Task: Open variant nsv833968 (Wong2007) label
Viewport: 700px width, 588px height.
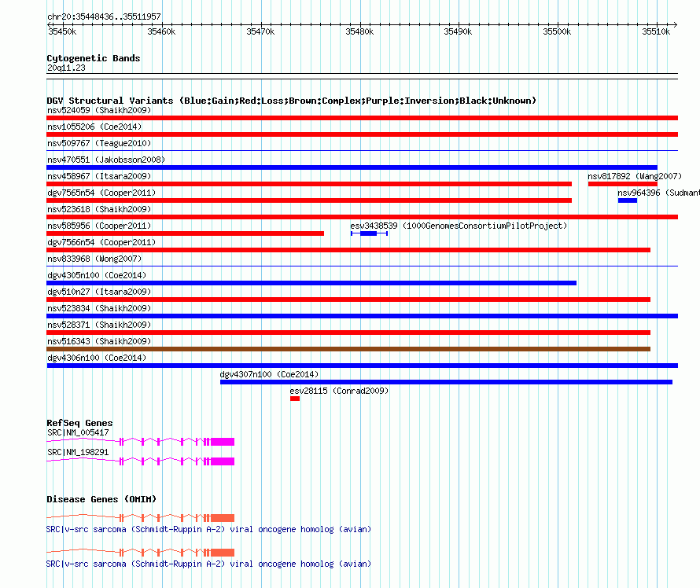Action: tap(94, 259)
